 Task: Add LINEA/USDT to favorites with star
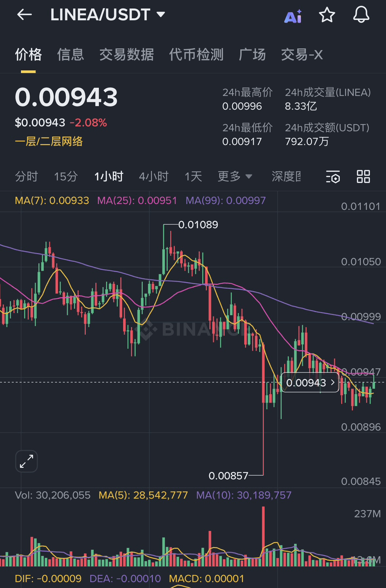(x=327, y=15)
